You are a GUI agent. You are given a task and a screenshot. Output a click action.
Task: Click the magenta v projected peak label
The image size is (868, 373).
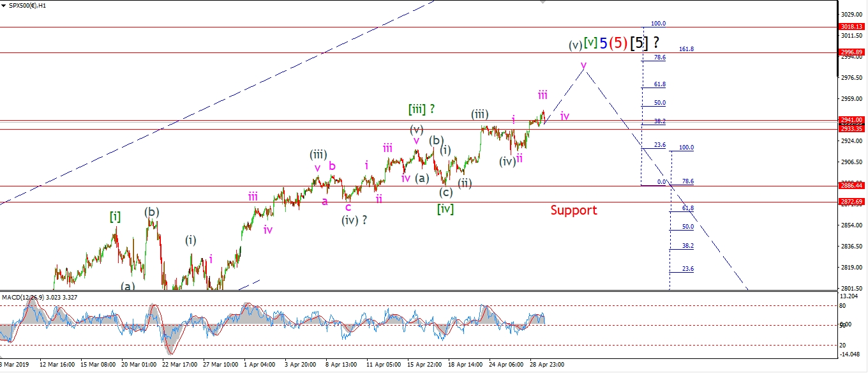click(583, 65)
